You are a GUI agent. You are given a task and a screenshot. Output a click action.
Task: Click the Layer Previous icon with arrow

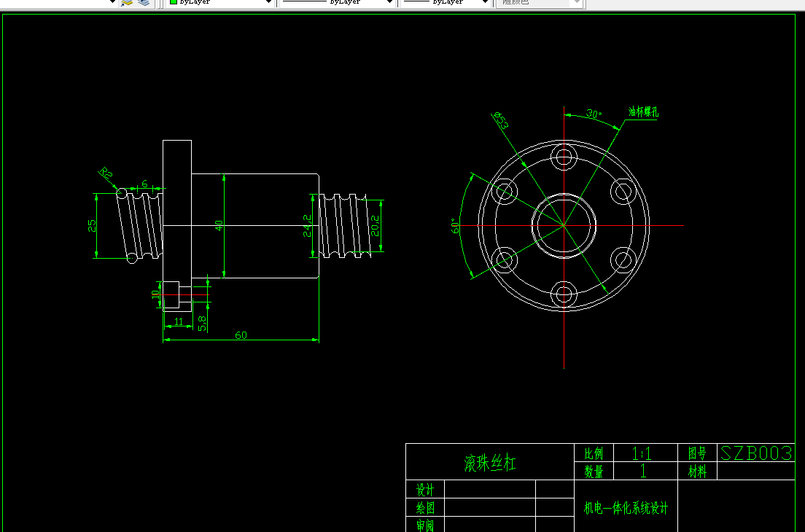(127, 3)
